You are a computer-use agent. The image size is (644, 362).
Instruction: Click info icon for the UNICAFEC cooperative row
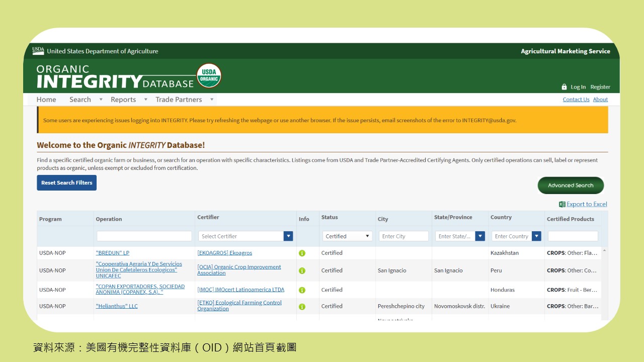[302, 270]
